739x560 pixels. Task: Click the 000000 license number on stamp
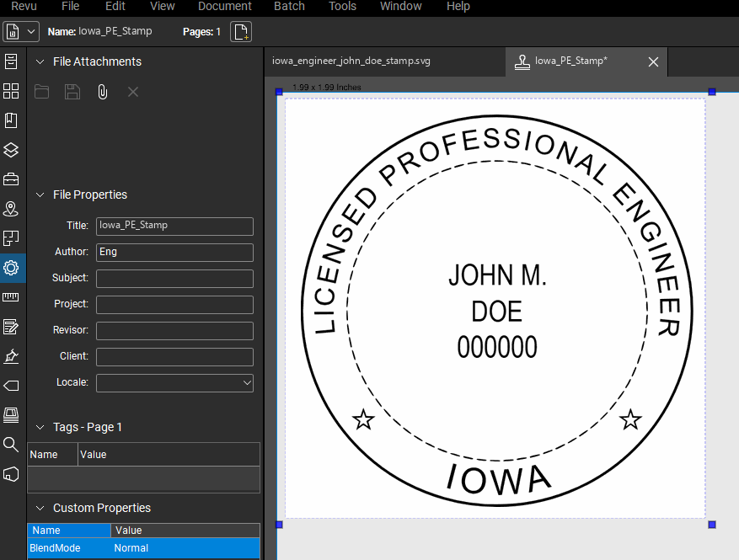click(497, 348)
